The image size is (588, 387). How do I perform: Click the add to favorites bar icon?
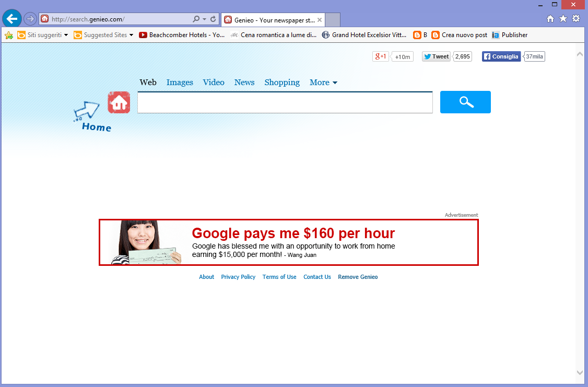[x=9, y=35]
